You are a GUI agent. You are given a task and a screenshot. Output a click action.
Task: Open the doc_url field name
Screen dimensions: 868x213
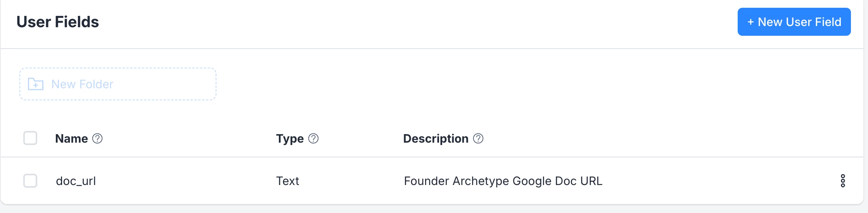(76, 181)
